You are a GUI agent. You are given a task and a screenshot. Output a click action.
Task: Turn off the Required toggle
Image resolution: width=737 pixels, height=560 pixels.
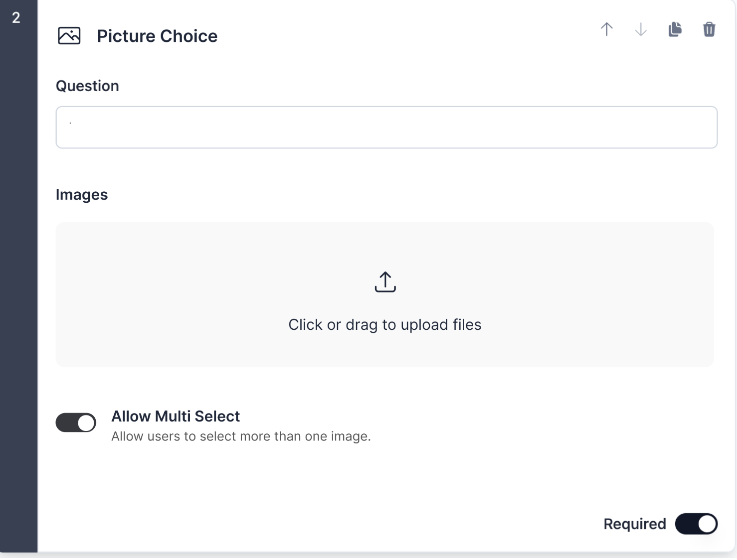[696, 524]
